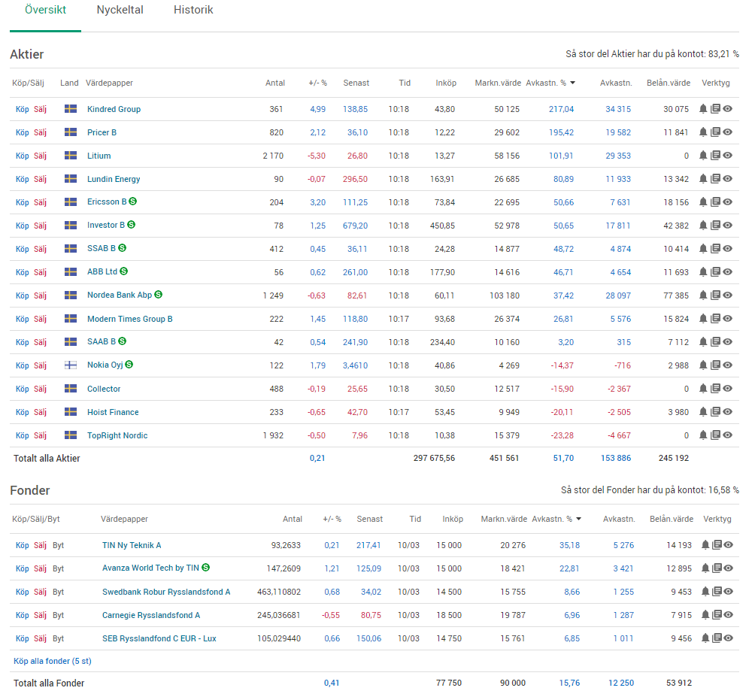Click the bell icon on SEB Rysslandfond C EUR row
Screen dimensions: 752x700
(705, 638)
